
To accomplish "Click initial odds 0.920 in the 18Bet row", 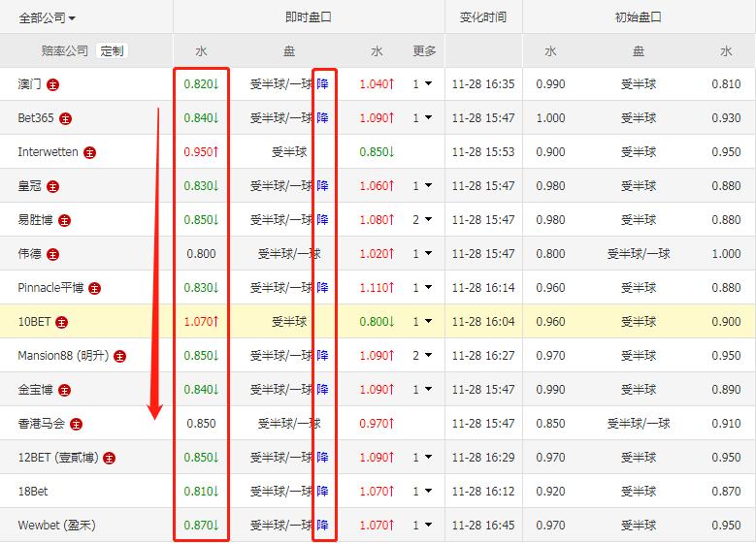I will (550, 492).
